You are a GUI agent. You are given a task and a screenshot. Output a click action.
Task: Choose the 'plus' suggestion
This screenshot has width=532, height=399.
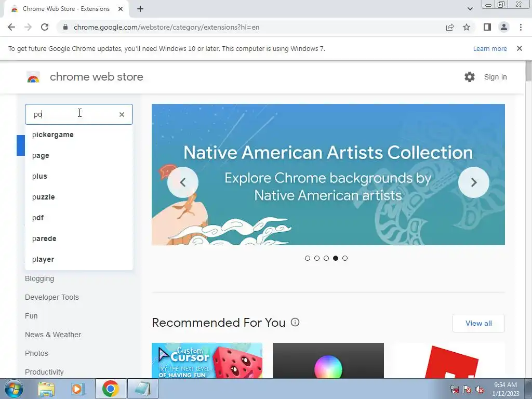point(79,176)
